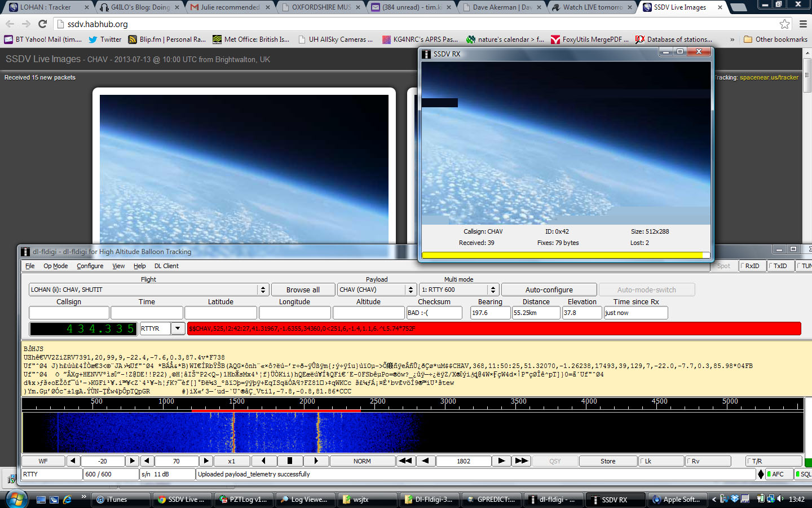812x508 pixels.
Task: Click the Store frequency icon button
Action: pyautogui.click(x=608, y=461)
